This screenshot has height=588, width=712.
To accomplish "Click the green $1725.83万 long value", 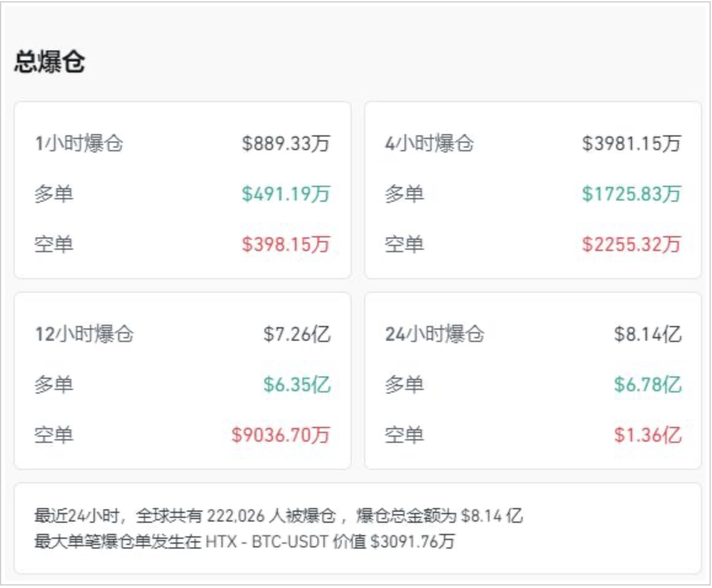I will pyautogui.click(x=631, y=194).
